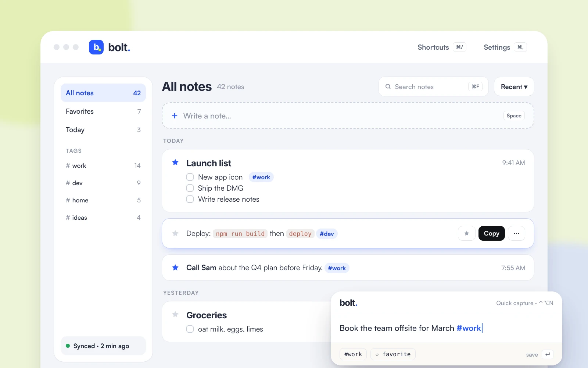Viewport: 588px width, 368px height.
Task: Click the Write a note field
Action: tap(348, 116)
